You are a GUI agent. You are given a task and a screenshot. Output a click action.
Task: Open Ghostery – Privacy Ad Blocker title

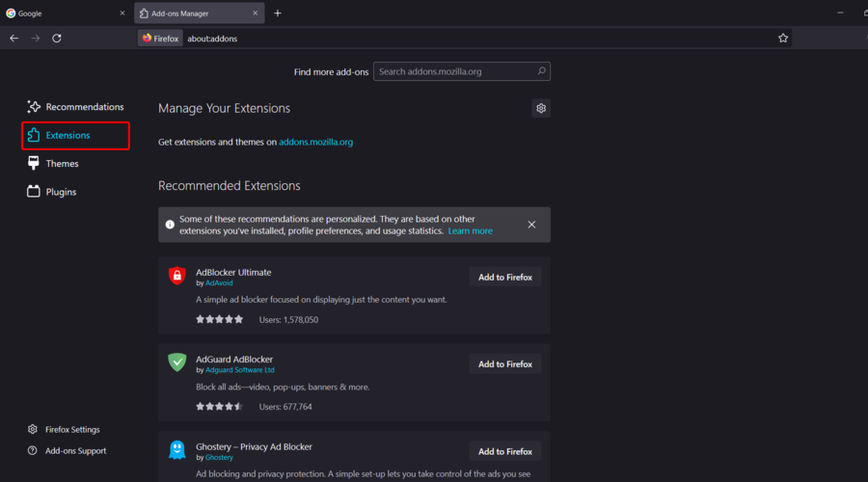point(254,446)
